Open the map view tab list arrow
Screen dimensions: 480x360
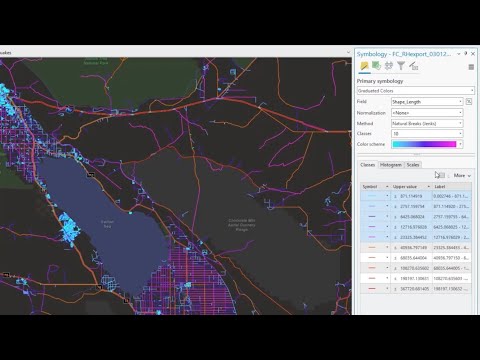coord(348,52)
